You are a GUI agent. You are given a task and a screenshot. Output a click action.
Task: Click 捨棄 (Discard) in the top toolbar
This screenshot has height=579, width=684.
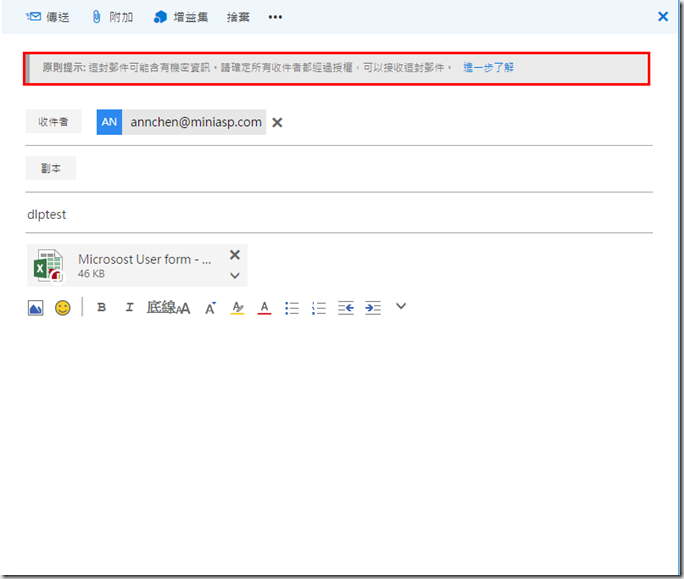pyautogui.click(x=238, y=17)
